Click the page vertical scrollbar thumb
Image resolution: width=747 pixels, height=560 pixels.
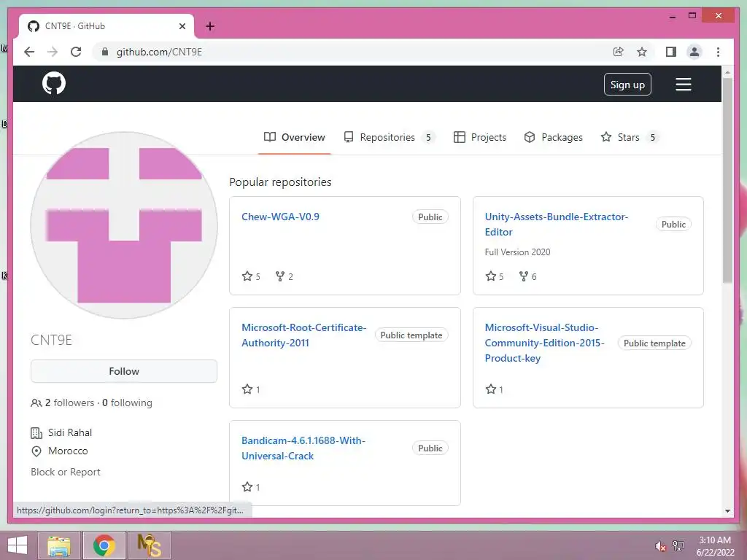coord(727,181)
